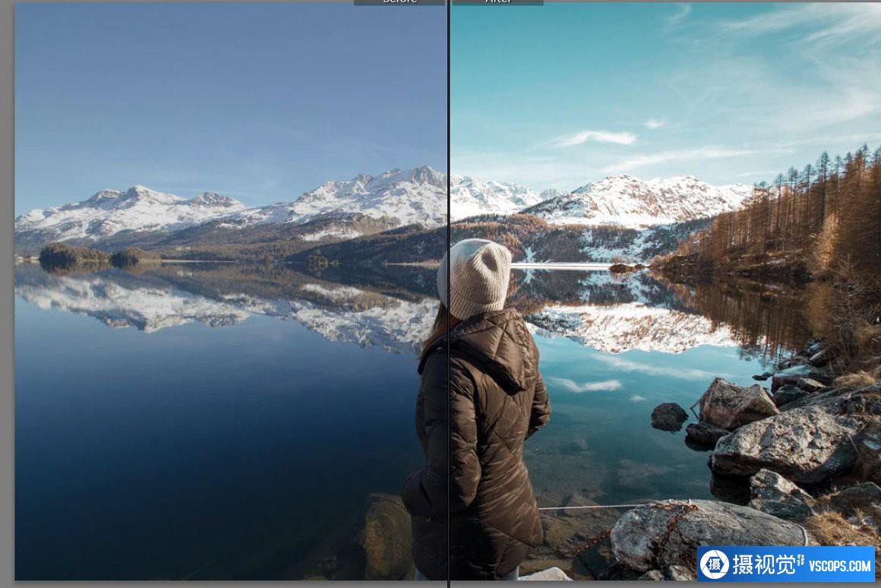Click the white cloud in After sky
881x588 pixels.
[596, 138]
